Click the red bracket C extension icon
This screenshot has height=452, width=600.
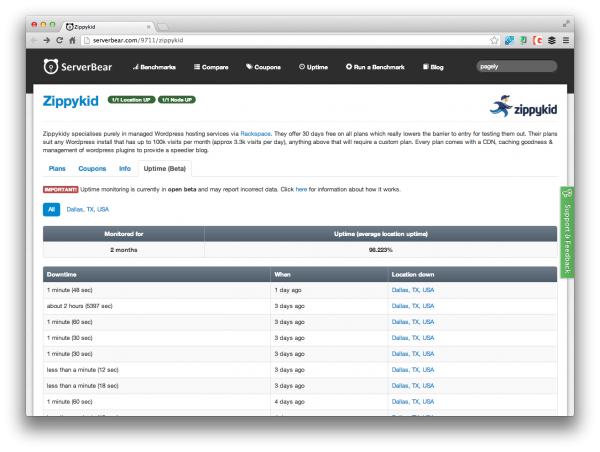click(538, 40)
